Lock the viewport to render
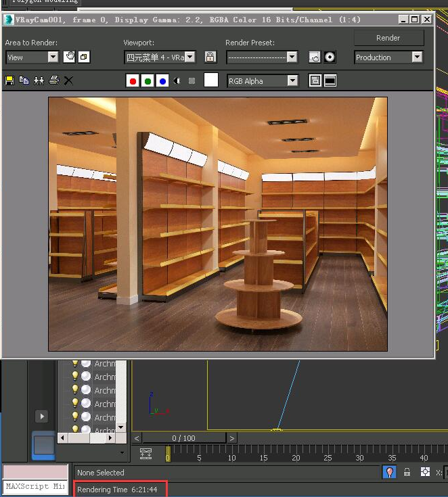 (210, 57)
